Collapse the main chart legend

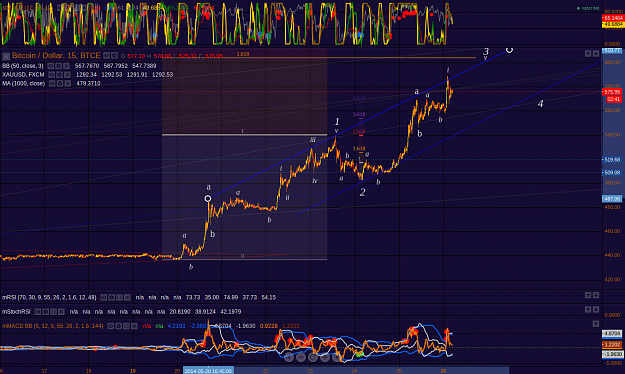click(x=6, y=56)
